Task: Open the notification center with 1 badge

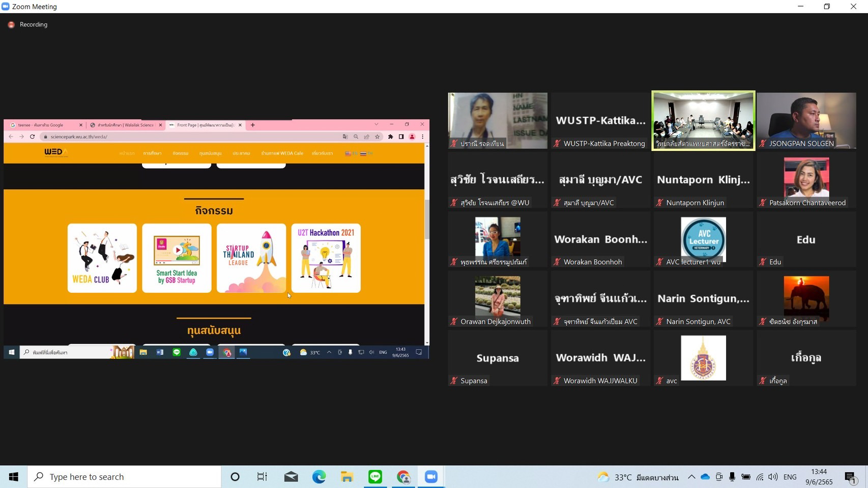Action: [x=850, y=477]
